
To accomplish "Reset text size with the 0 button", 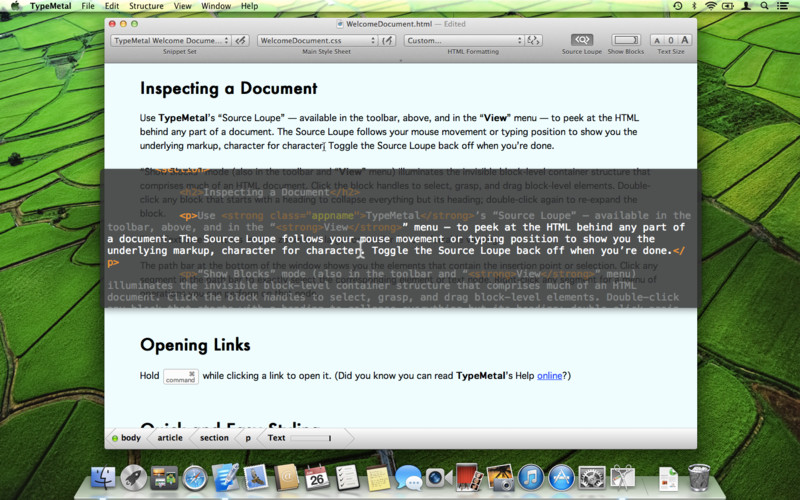I will click(x=670, y=40).
